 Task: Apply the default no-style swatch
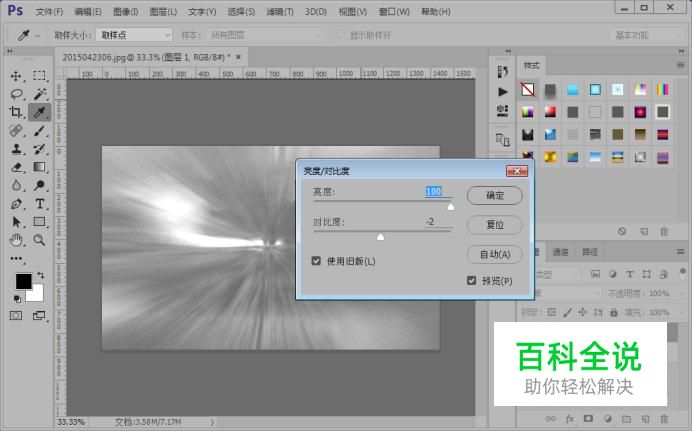[x=527, y=90]
